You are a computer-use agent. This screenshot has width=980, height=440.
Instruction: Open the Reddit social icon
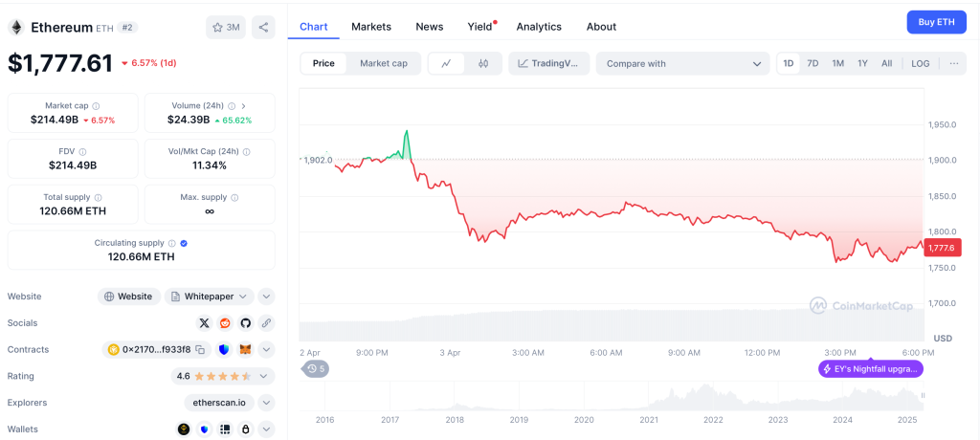pos(225,323)
